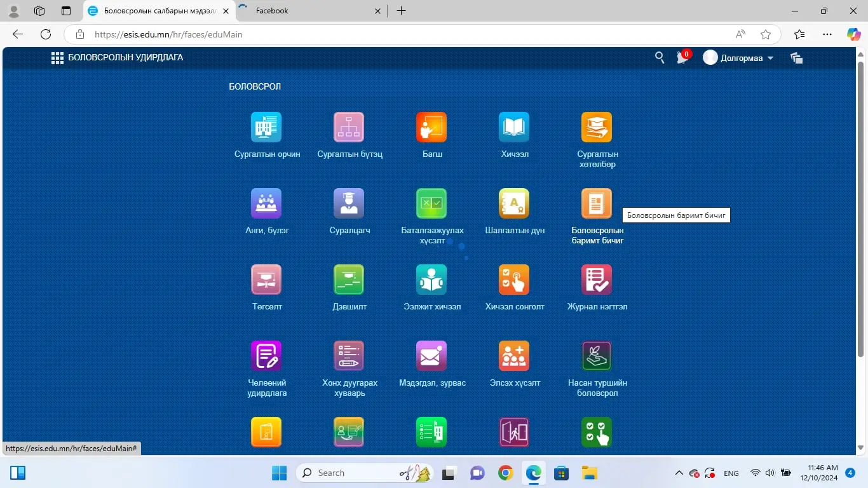This screenshot has width=868, height=488.
Task: Click the Журнал нэгтгэл icon
Action: 597,280
